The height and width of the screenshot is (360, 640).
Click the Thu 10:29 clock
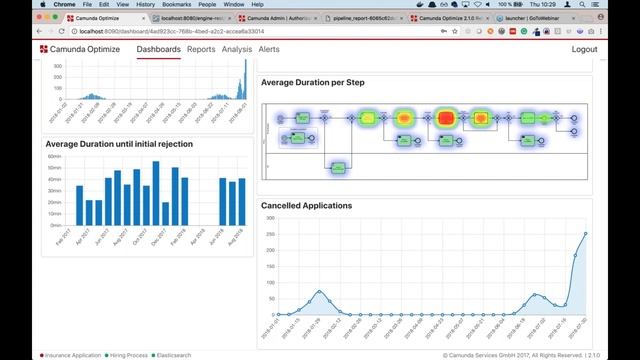[x=542, y=4]
